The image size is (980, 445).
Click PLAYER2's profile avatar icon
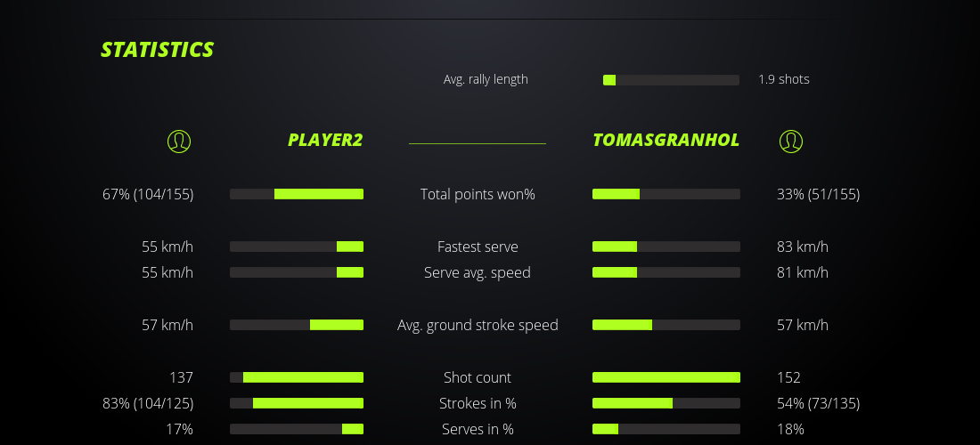(x=179, y=141)
